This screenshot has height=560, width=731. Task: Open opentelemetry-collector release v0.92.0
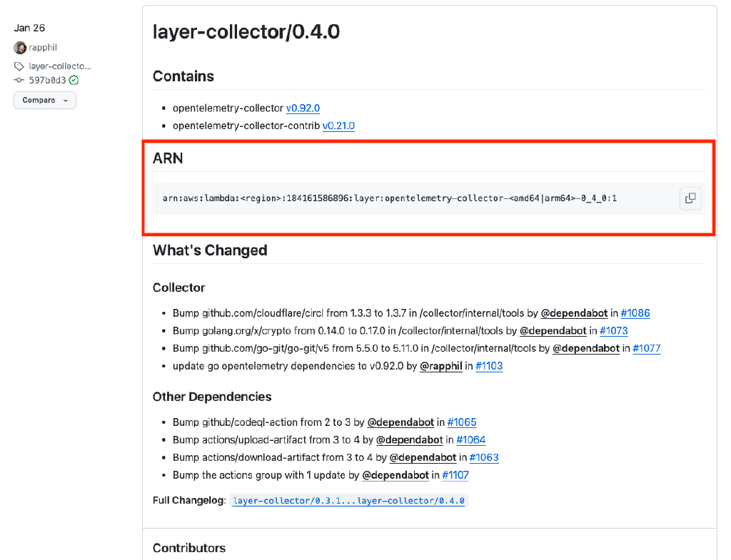tap(303, 108)
